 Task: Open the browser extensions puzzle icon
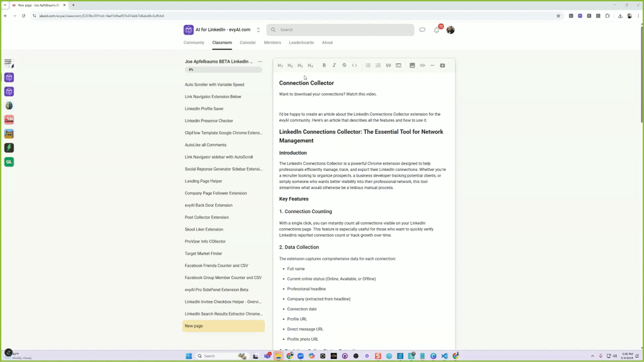pyautogui.click(x=608, y=16)
